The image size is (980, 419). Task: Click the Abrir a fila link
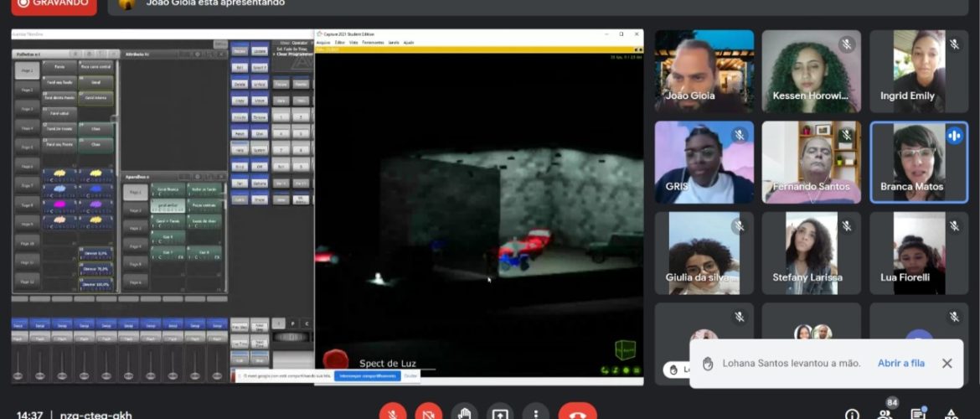(900, 363)
